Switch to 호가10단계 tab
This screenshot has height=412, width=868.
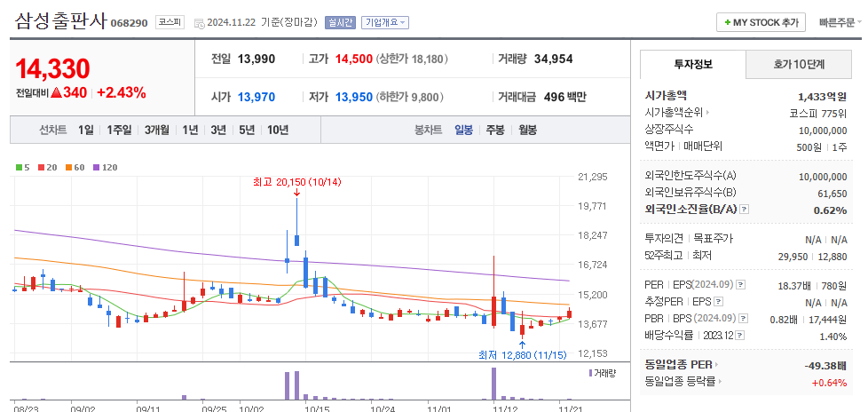[798, 64]
